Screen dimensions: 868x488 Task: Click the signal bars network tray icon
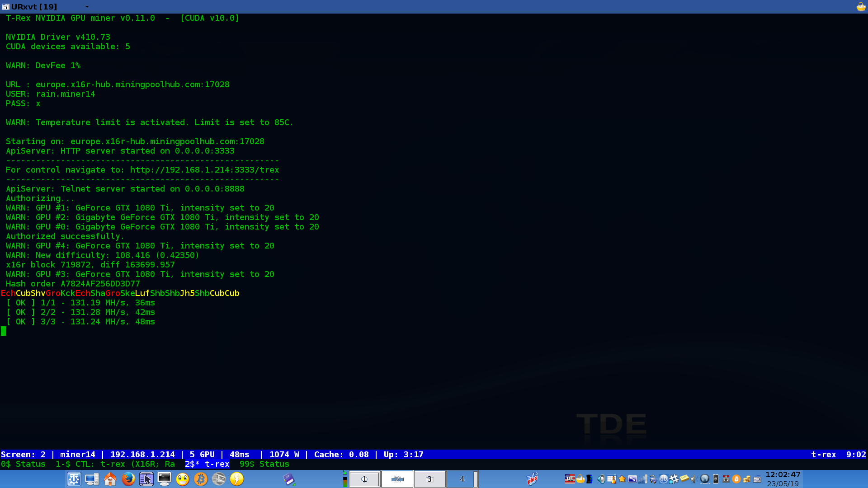pos(642,479)
